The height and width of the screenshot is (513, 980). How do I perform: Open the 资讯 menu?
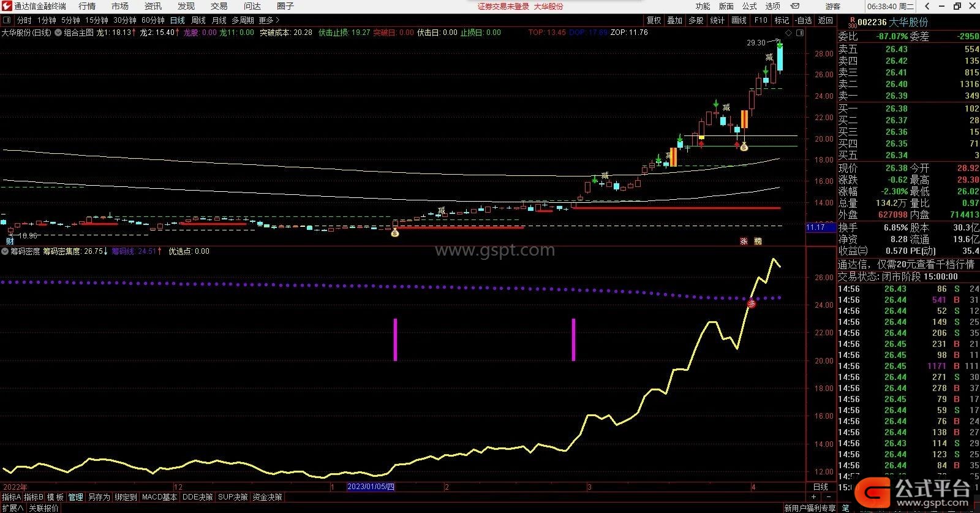tap(153, 6)
